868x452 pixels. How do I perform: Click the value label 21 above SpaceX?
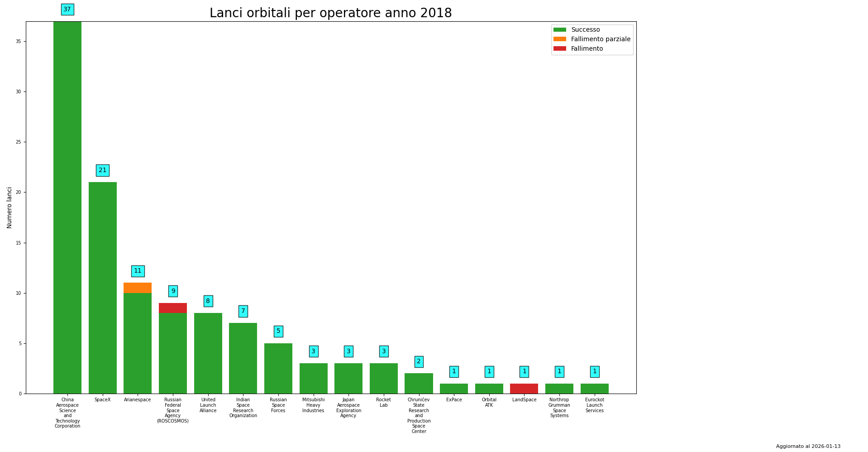[103, 170]
